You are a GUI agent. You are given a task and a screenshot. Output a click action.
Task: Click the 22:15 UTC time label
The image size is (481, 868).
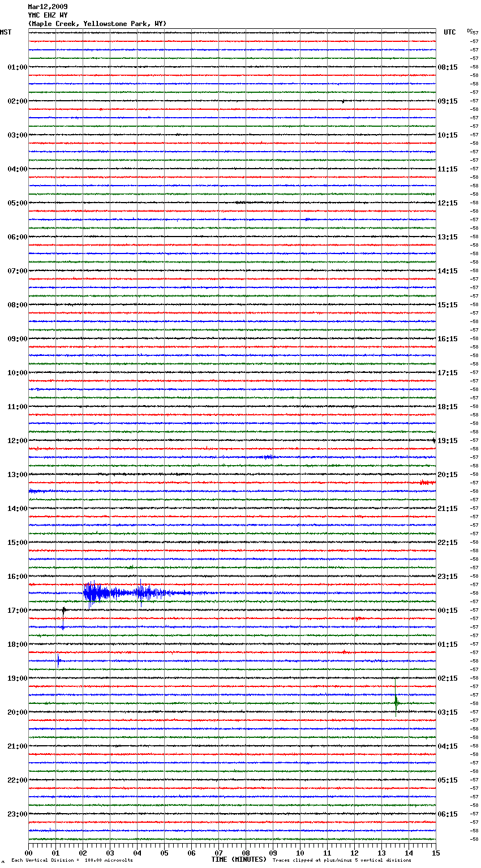point(448,543)
